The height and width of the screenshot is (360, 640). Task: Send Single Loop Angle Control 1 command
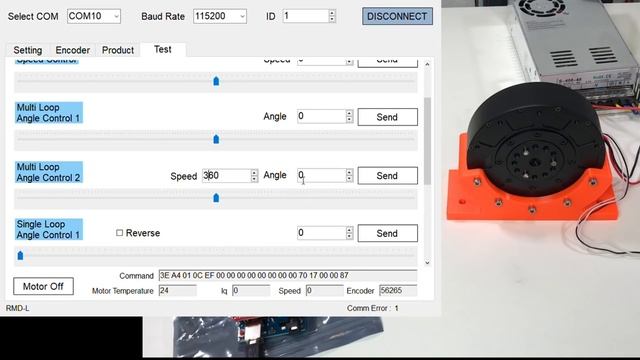(x=387, y=233)
